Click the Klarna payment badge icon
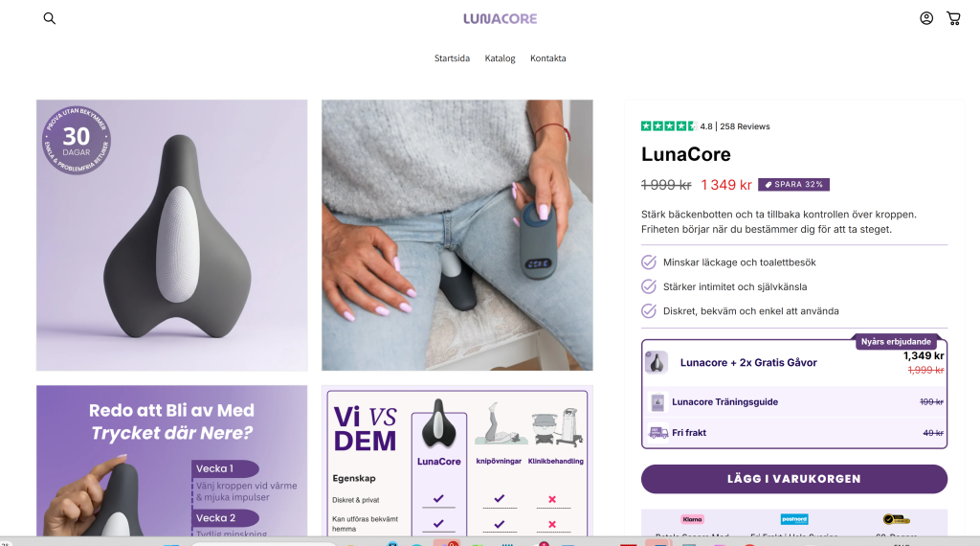The image size is (980, 546). click(x=693, y=519)
